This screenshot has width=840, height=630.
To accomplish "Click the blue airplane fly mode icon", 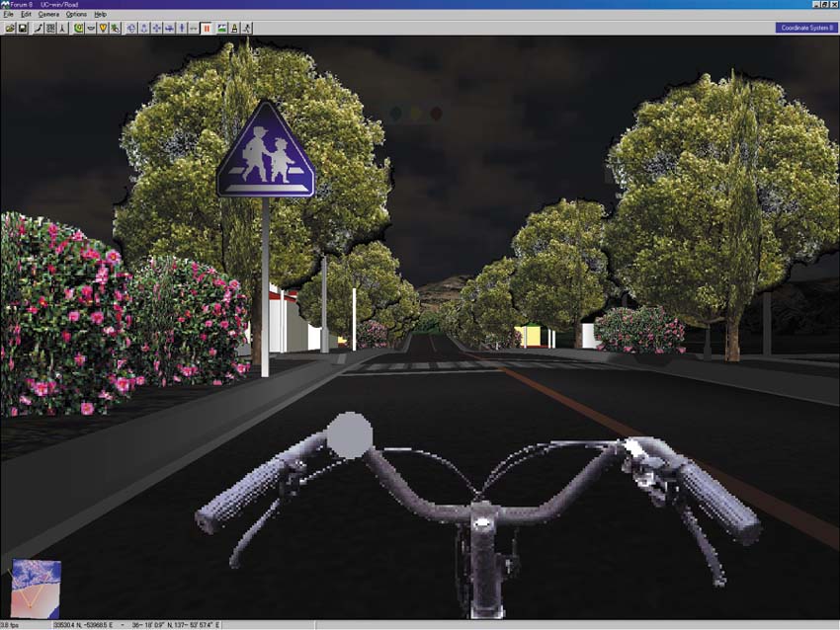I will [169, 29].
